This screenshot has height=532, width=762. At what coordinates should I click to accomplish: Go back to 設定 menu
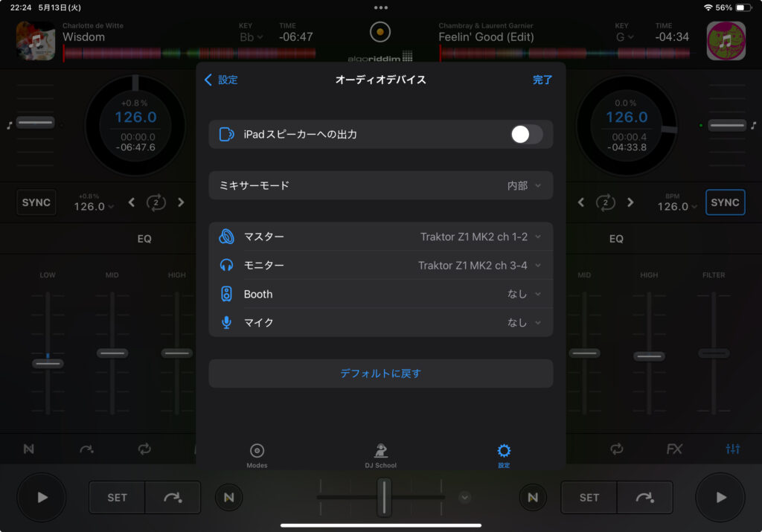coord(221,80)
